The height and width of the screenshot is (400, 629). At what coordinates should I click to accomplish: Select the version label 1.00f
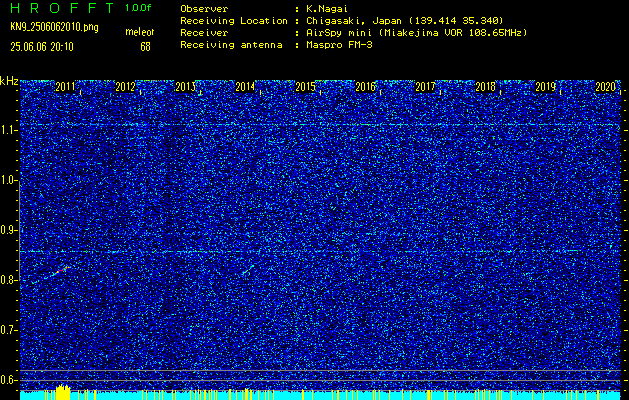click(x=138, y=8)
